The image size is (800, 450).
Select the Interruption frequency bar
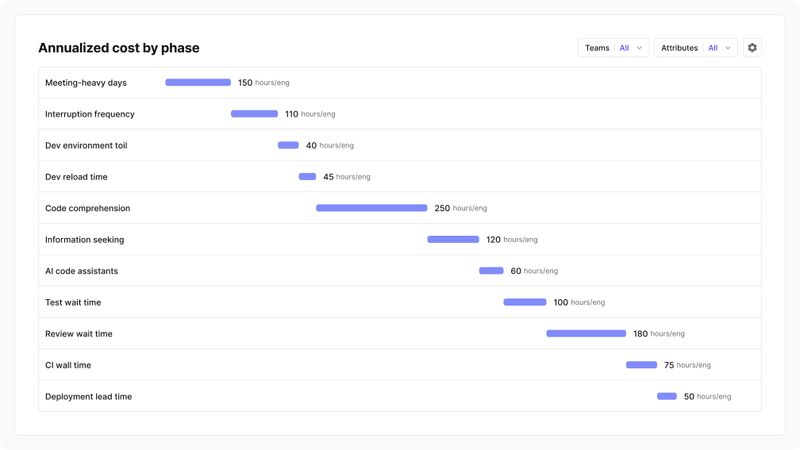[x=254, y=114]
